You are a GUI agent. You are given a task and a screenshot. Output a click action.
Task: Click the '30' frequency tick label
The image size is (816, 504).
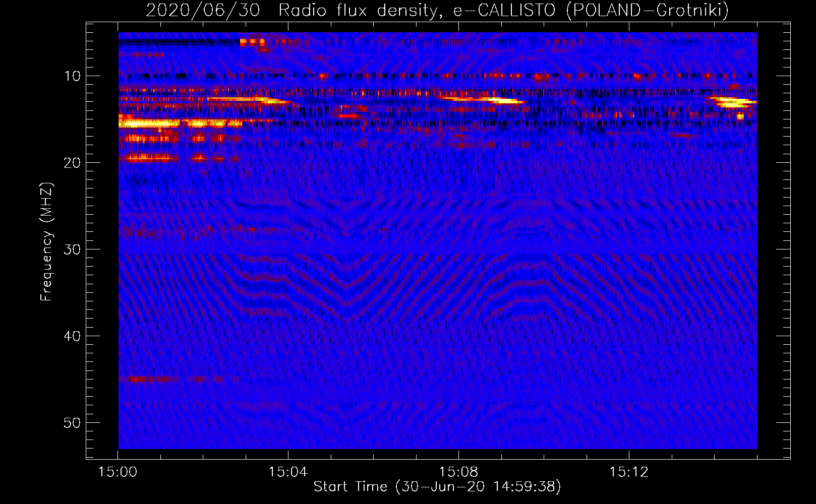(73, 249)
